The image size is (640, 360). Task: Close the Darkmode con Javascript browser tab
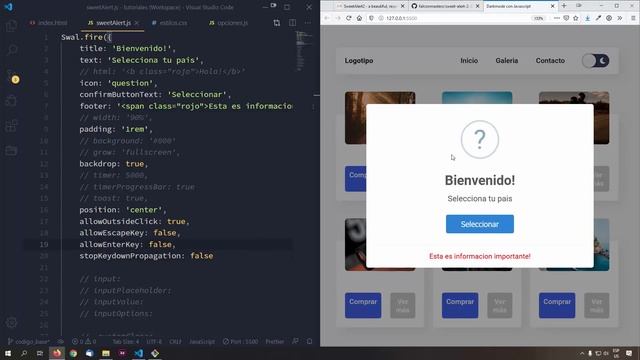[553, 6]
